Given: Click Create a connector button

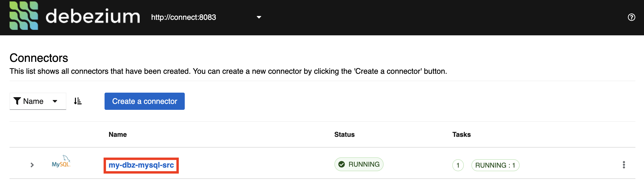Looking at the screenshot, I should 144,101.
